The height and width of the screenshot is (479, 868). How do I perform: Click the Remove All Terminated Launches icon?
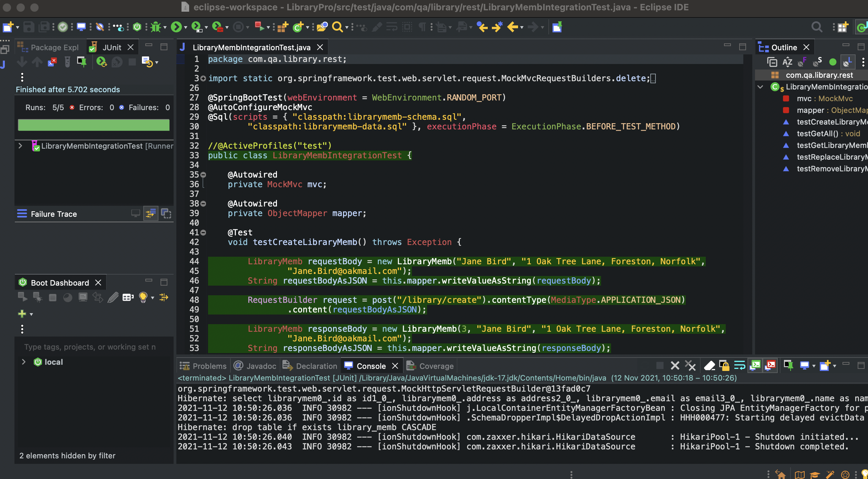pos(690,365)
